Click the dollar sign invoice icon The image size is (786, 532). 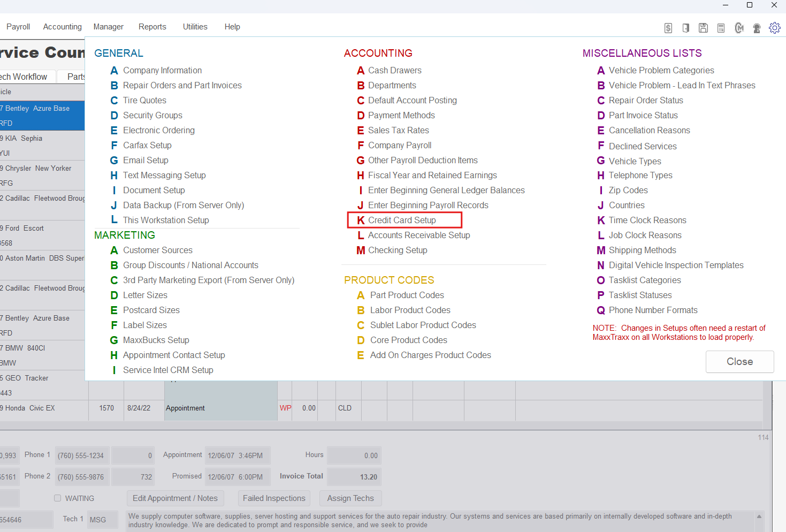point(668,28)
